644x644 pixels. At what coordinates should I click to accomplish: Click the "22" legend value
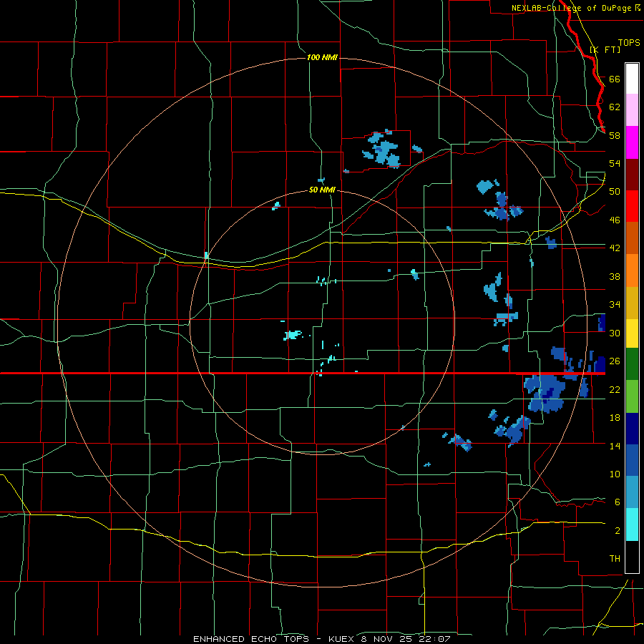(x=615, y=389)
